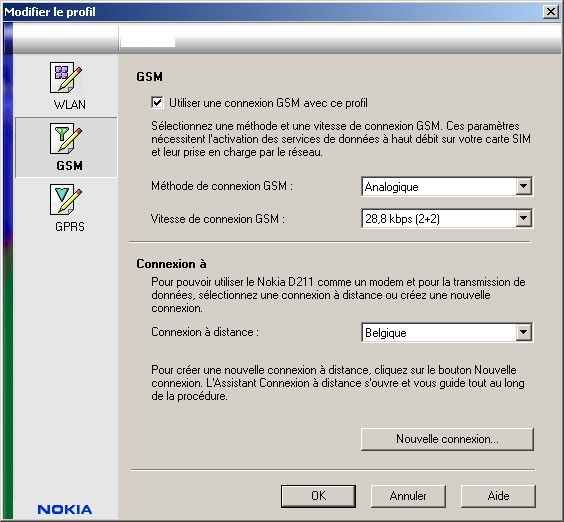The height and width of the screenshot is (522, 564).
Task: Click the Annuler button
Action: click(x=408, y=496)
